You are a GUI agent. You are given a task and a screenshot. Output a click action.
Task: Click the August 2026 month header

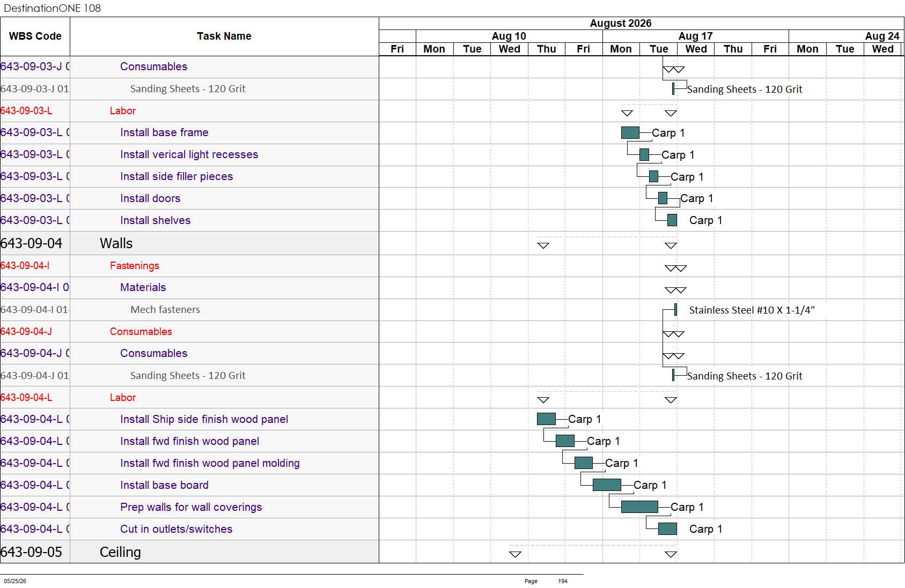pyautogui.click(x=621, y=23)
